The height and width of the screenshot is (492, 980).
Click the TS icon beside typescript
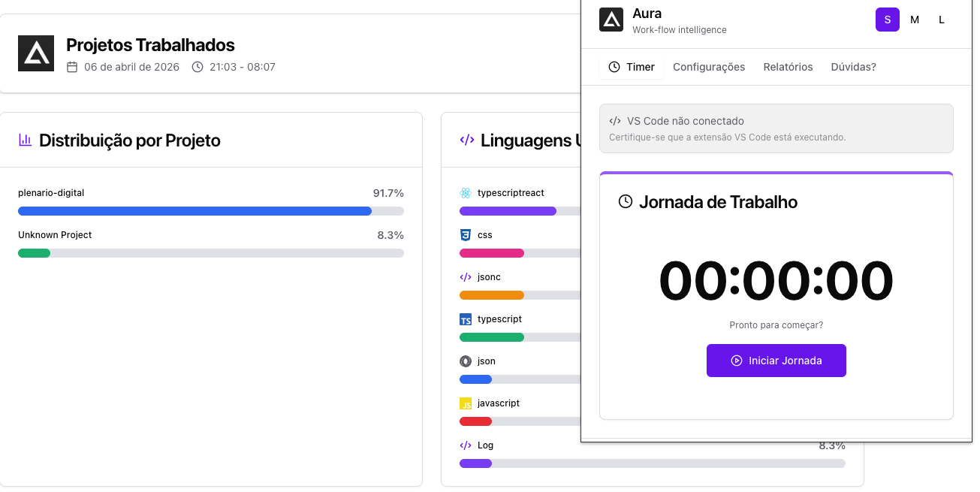click(466, 319)
